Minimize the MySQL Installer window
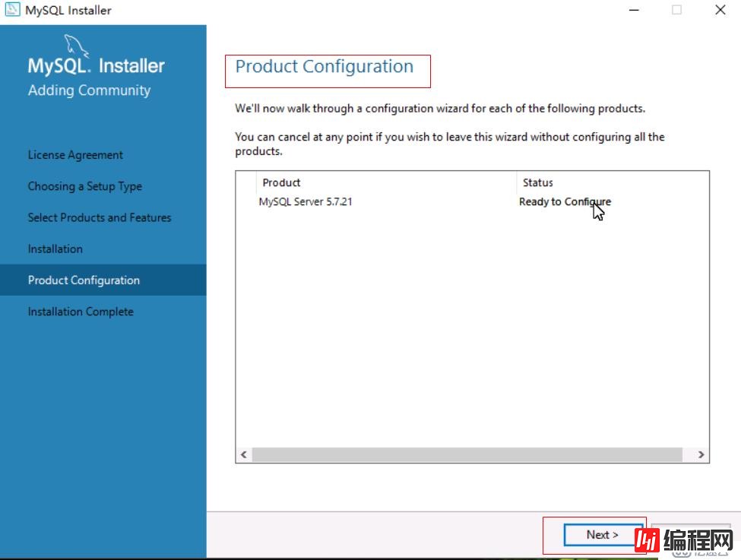741x560 pixels. click(x=634, y=10)
